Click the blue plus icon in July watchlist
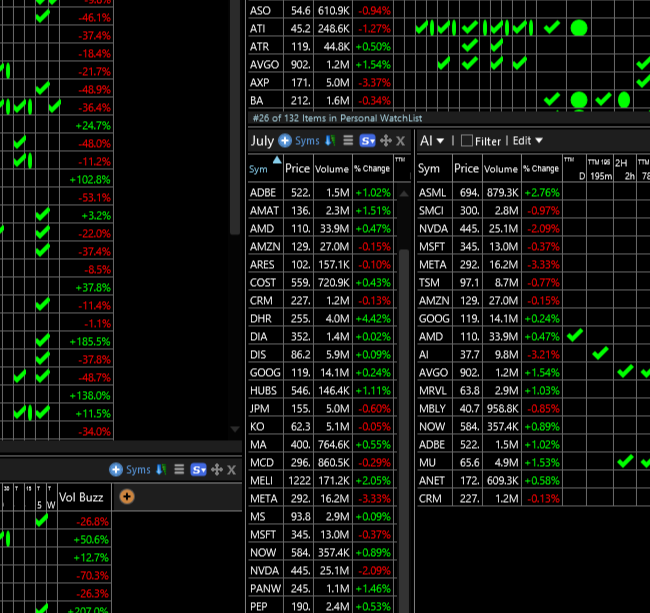Viewport: 650px width, 613px height. (x=285, y=141)
